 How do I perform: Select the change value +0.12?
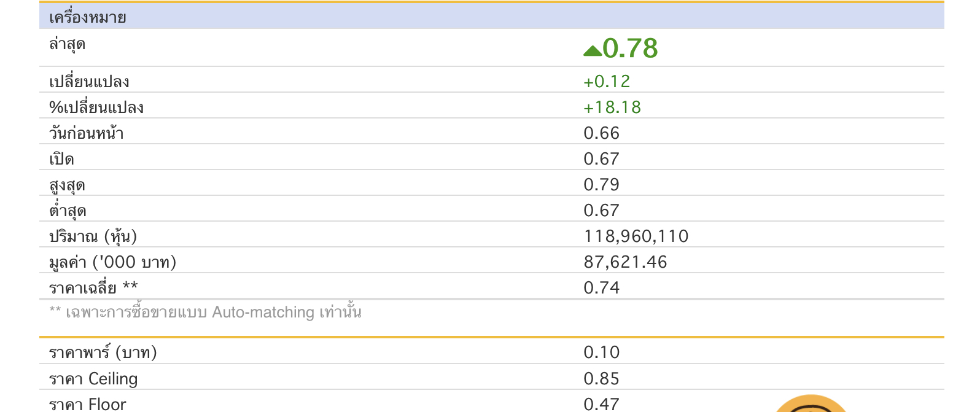click(607, 82)
